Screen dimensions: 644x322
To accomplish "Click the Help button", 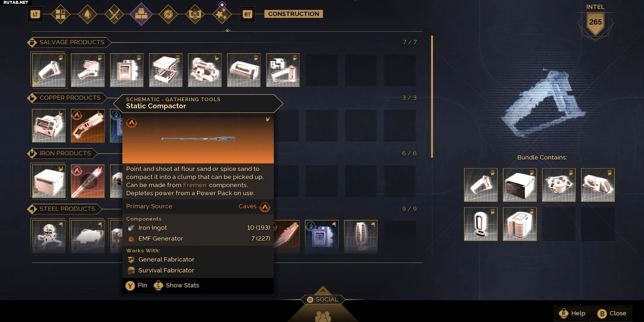I will 572,313.
